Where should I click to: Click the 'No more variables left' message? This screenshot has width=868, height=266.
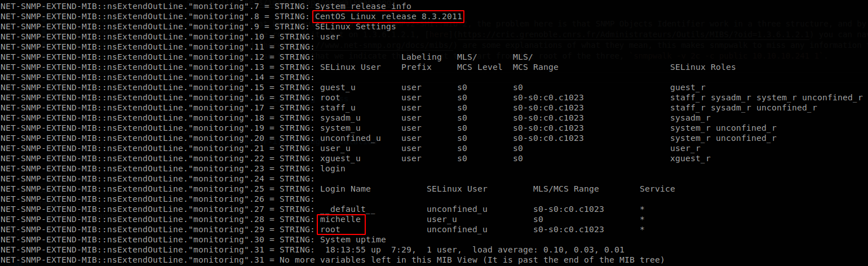pyautogui.click(x=489, y=260)
